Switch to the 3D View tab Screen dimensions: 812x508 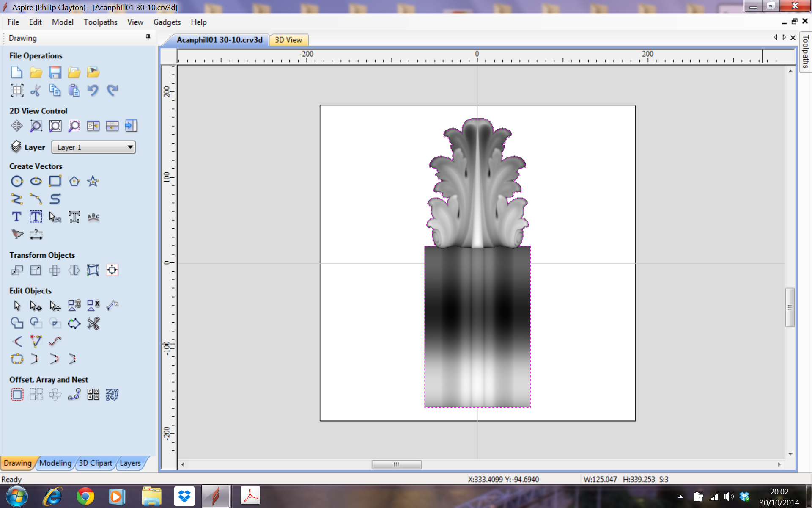288,40
